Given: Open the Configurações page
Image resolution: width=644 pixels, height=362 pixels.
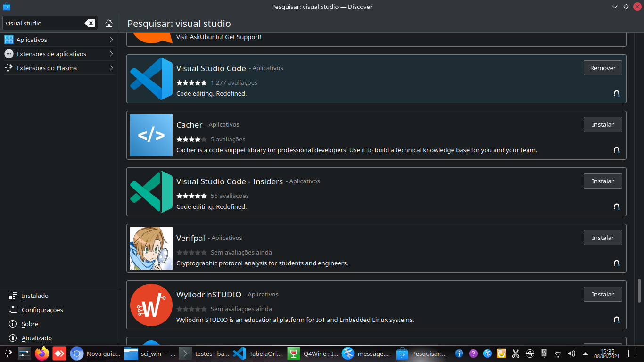Looking at the screenshot, I should [x=42, y=310].
